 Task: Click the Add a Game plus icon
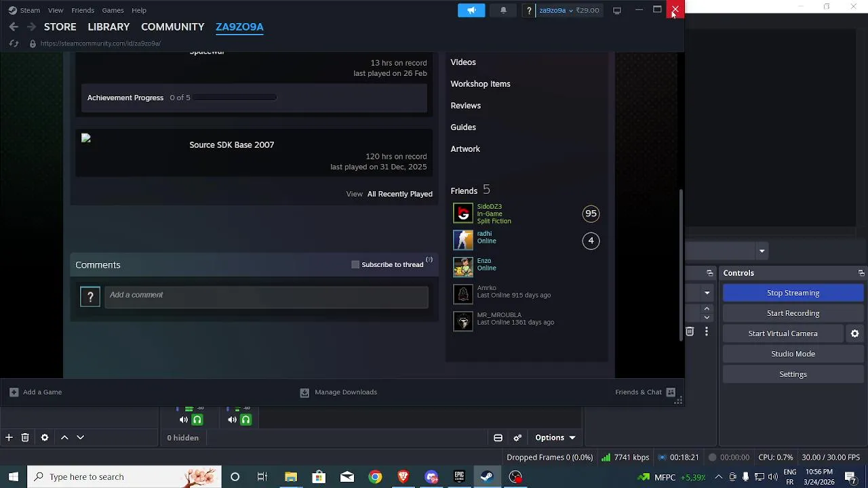(14, 392)
